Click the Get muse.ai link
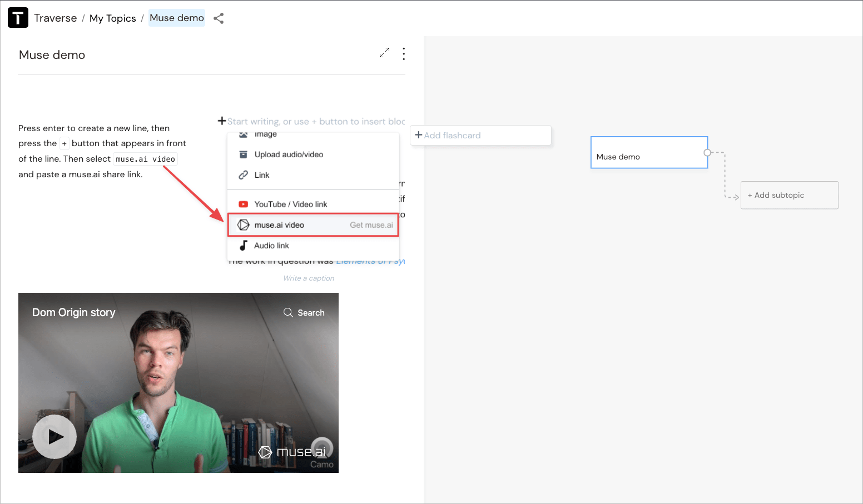This screenshot has height=504, width=863. [x=371, y=225]
